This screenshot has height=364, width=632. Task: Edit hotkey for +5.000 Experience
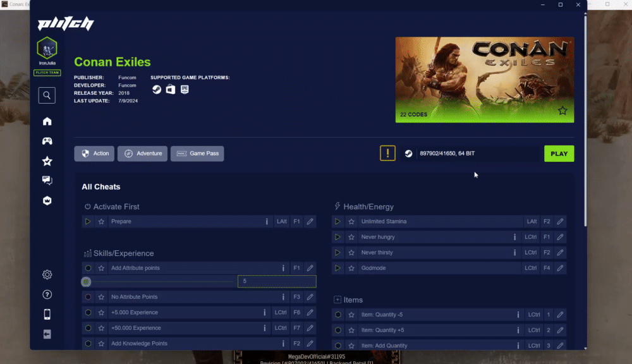pos(310,312)
